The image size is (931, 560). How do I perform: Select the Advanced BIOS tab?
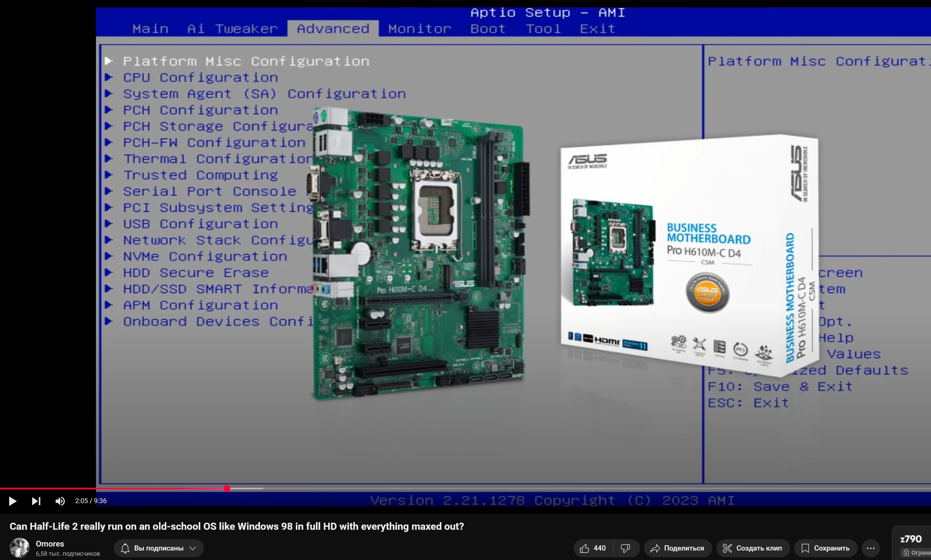coord(333,29)
